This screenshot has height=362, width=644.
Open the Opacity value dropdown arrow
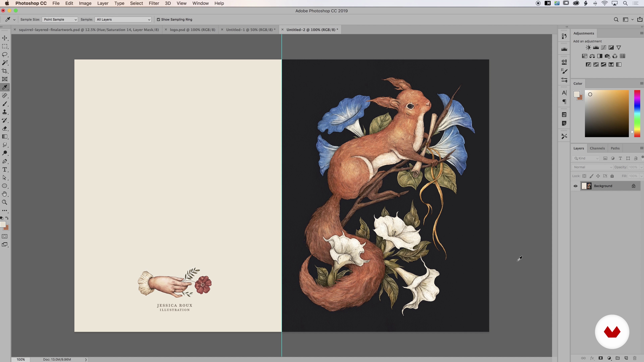pos(641,167)
